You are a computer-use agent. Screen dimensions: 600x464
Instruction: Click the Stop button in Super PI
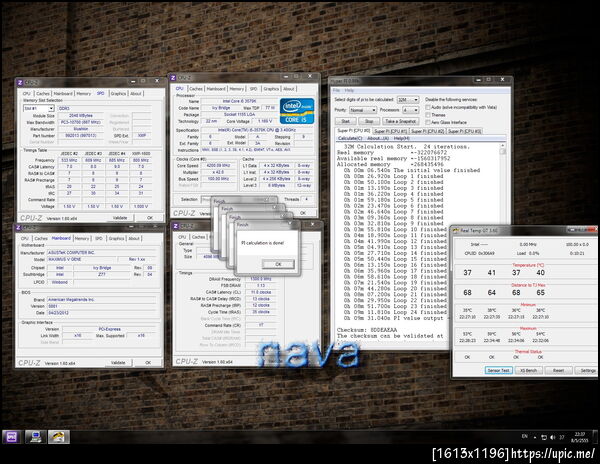pyautogui.click(x=369, y=121)
